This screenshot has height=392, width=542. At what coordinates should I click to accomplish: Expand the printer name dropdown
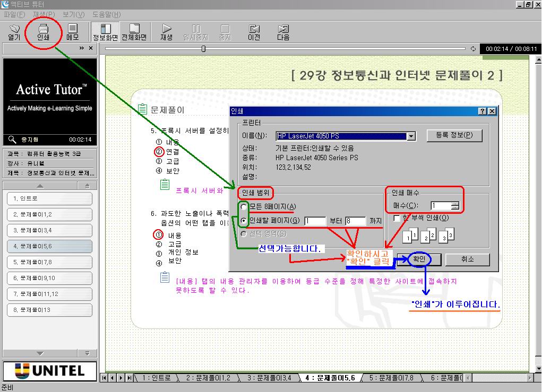point(411,136)
